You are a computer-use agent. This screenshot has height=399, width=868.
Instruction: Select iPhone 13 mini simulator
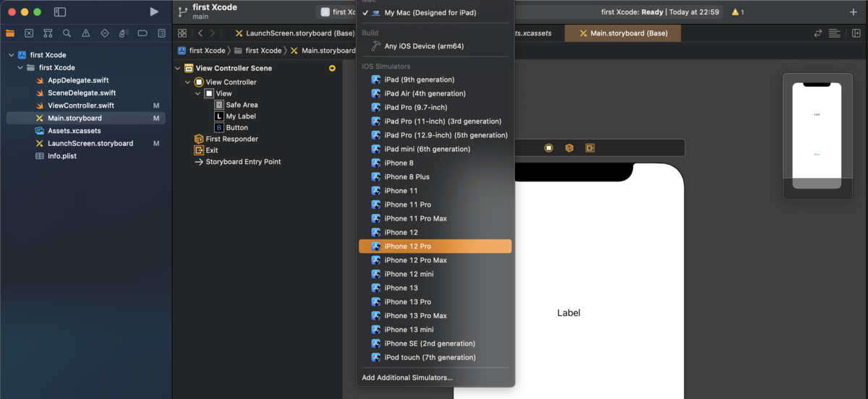[x=435, y=330]
